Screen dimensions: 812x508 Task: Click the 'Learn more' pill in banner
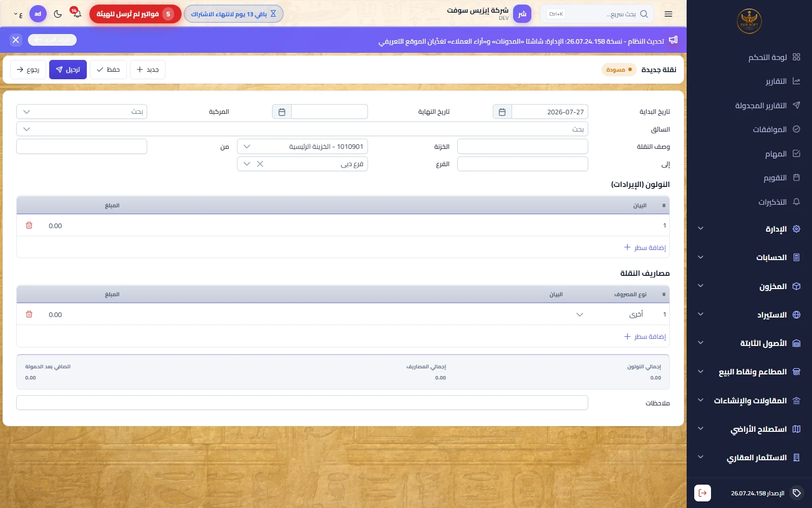point(52,40)
